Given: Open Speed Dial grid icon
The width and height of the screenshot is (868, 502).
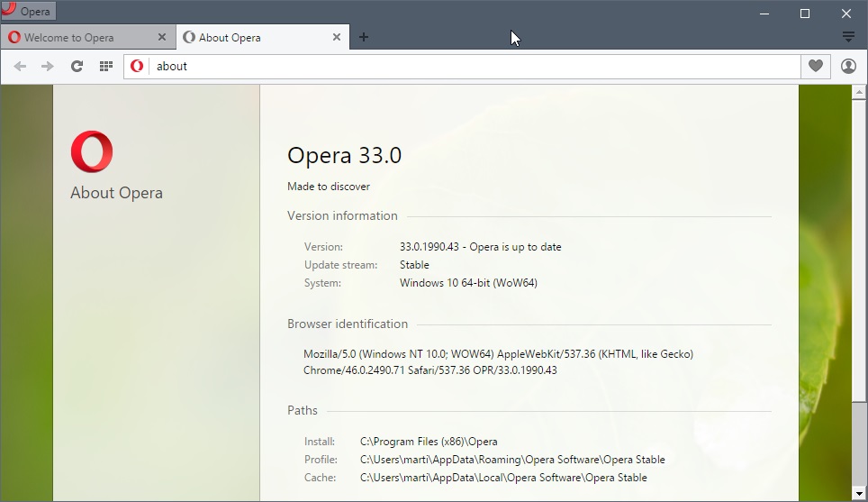Looking at the screenshot, I should coord(105,67).
